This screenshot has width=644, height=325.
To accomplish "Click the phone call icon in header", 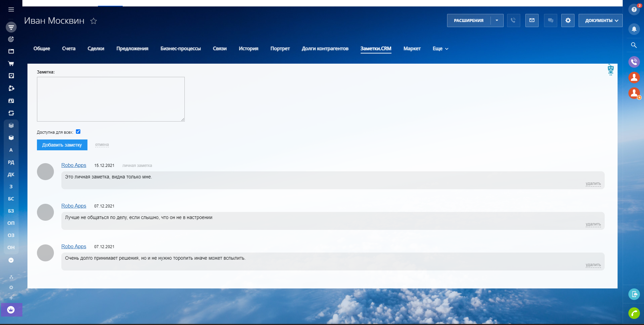I will point(514,20).
